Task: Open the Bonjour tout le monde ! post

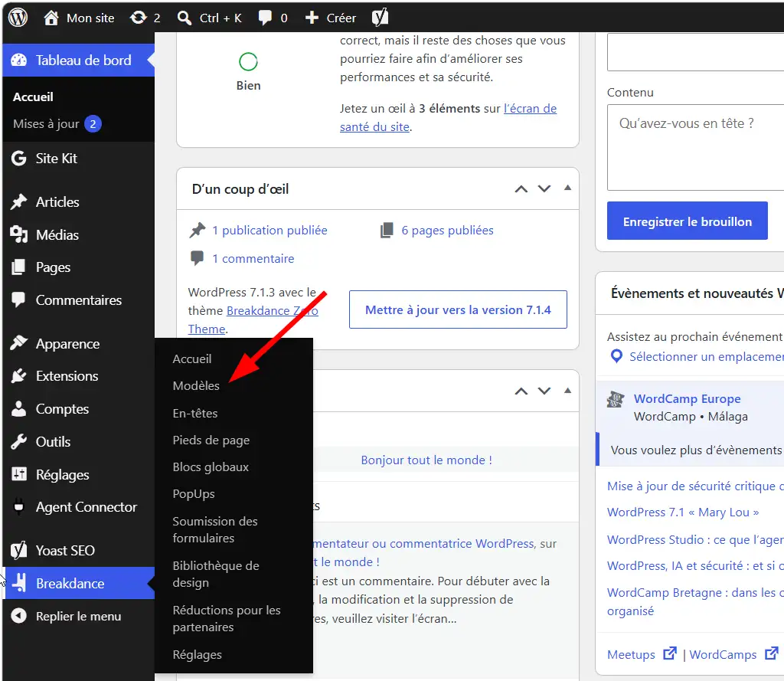Action: pos(426,460)
